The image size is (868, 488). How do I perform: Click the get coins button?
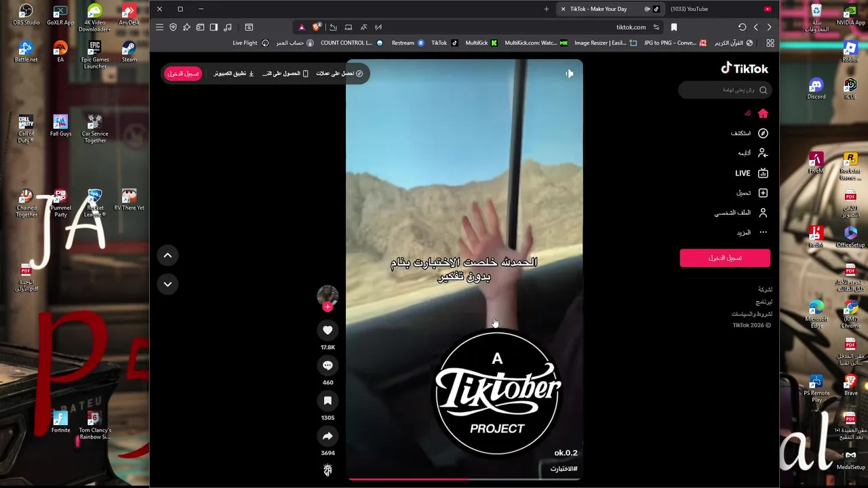coord(339,73)
